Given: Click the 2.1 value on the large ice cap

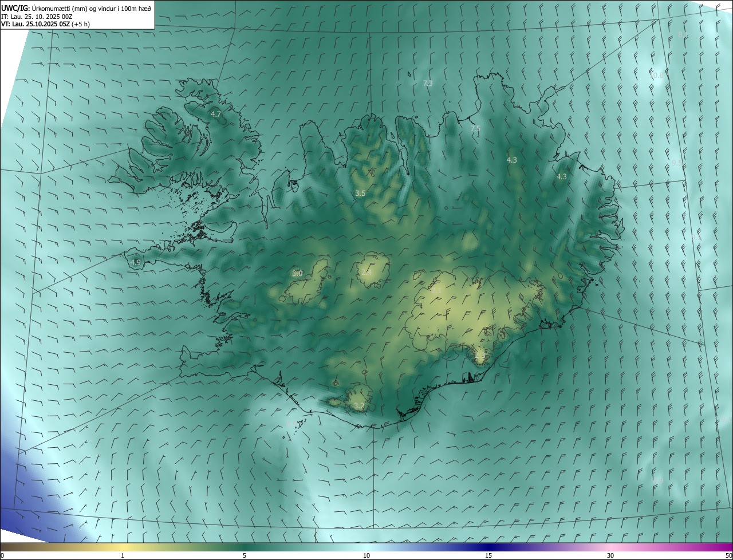Looking at the screenshot, I should coord(436,291).
